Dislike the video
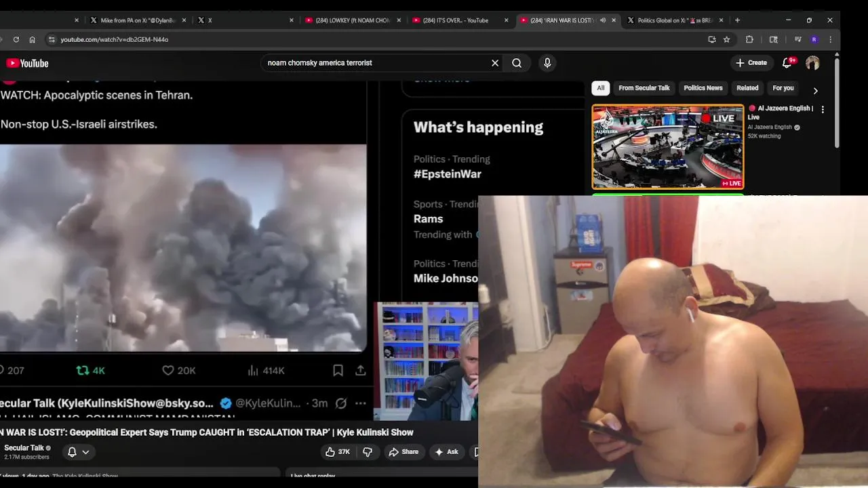Viewport: 868px width, 488px height. pyautogui.click(x=368, y=452)
